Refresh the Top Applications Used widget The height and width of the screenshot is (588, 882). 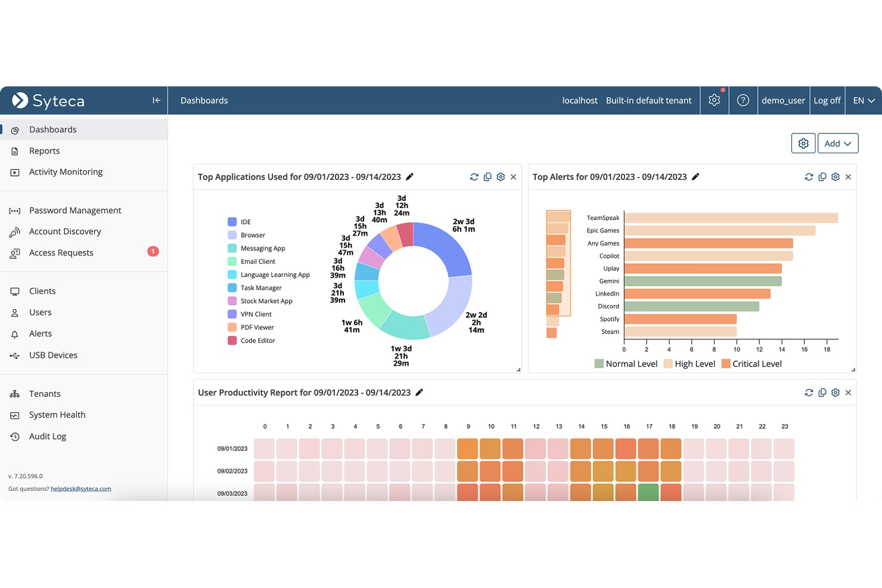(474, 177)
